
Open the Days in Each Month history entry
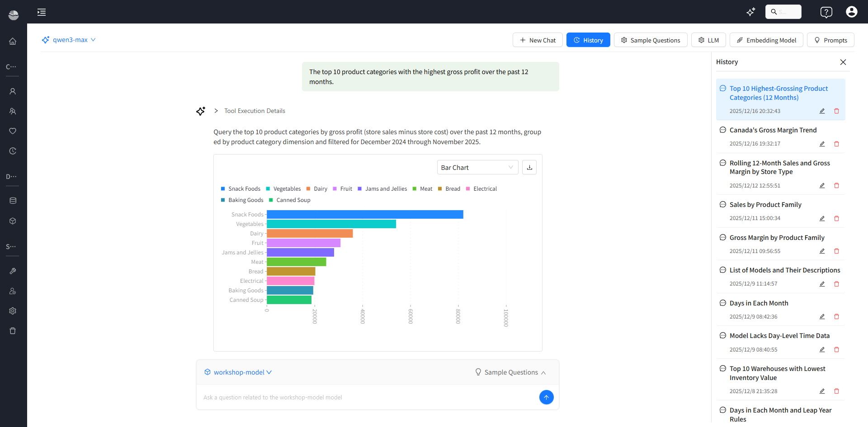(x=759, y=303)
